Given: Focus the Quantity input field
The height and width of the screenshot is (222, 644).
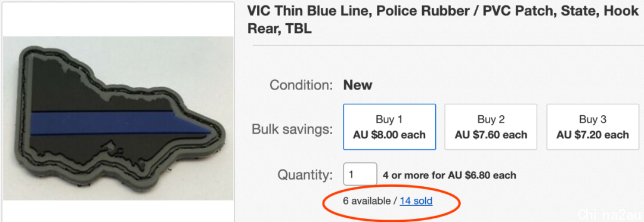Looking at the screenshot, I should 360,174.
